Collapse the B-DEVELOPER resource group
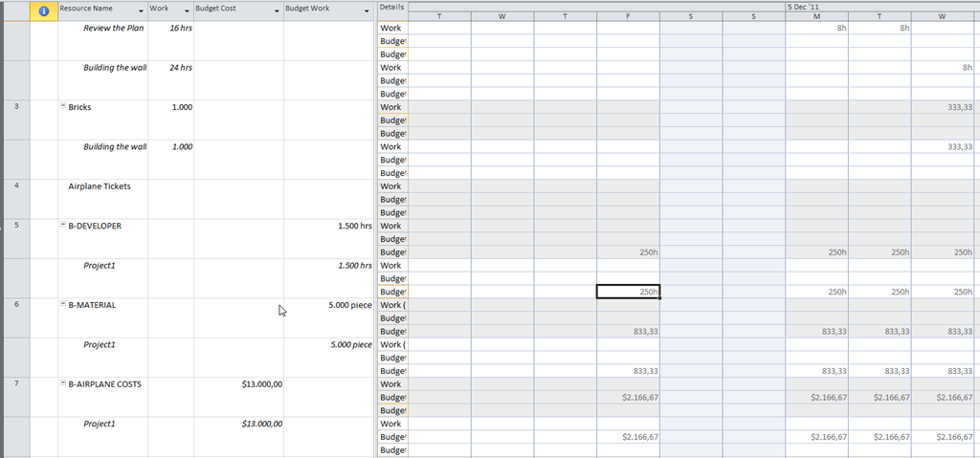 (64, 226)
